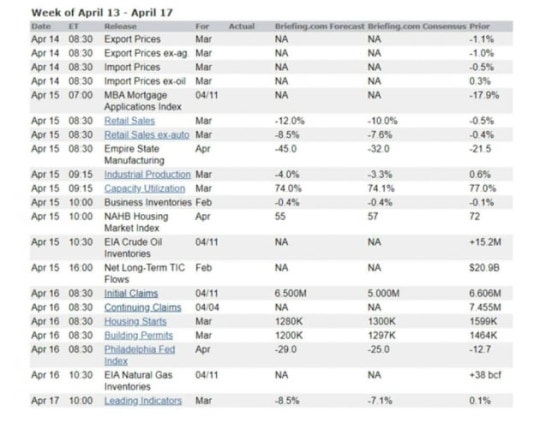Click the Actual column header

(242, 26)
